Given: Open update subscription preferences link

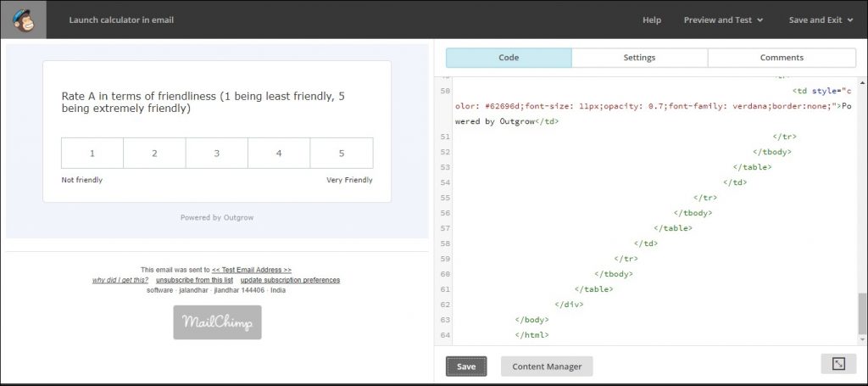Looking at the screenshot, I should click(290, 280).
